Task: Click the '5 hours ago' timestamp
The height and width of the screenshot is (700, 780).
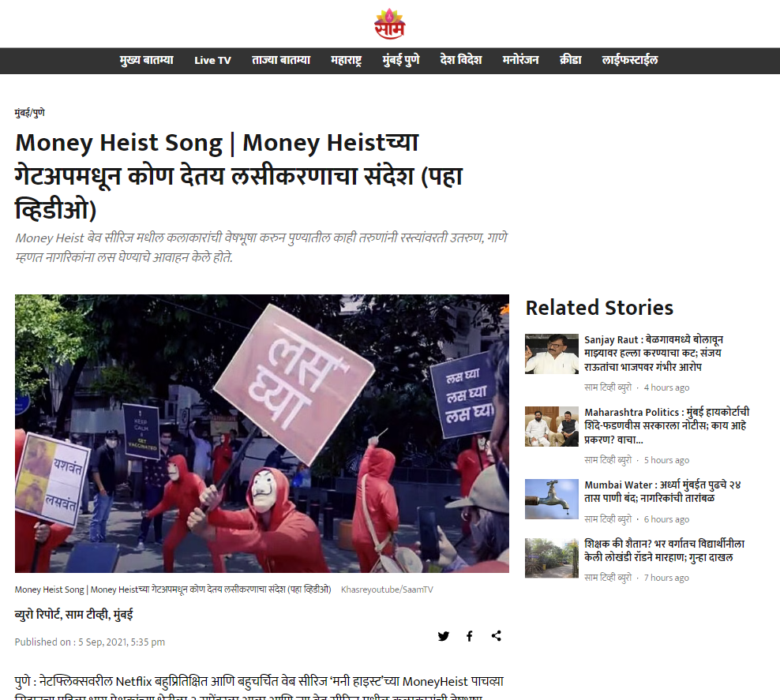Action: point(666,460)
